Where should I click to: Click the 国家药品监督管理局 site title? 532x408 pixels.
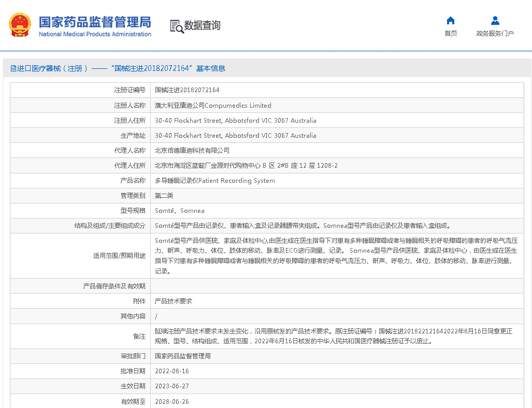tap(95, 22)
